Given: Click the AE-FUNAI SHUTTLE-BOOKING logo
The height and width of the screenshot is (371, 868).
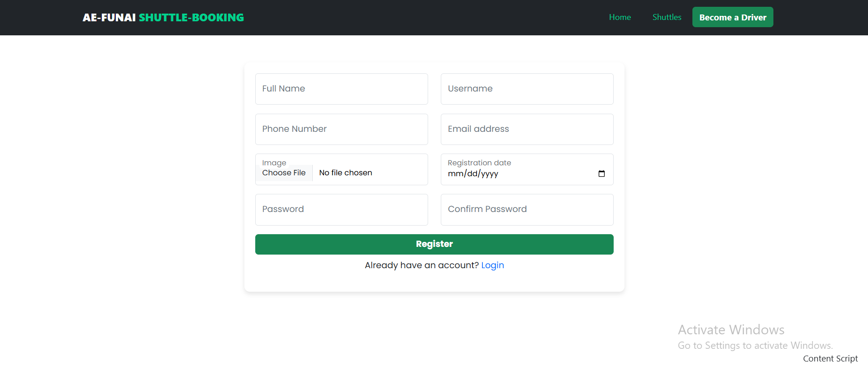Looking at the screenshot, I should (x=163, y=18).
